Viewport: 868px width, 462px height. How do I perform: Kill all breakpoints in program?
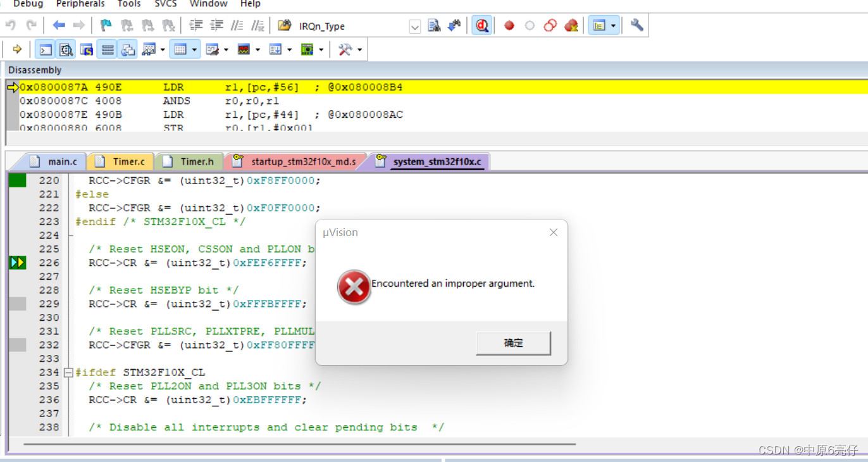(x=571, y=25)
